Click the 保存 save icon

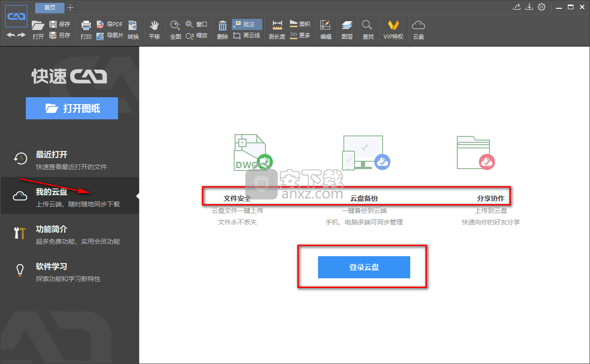(53, 24)
